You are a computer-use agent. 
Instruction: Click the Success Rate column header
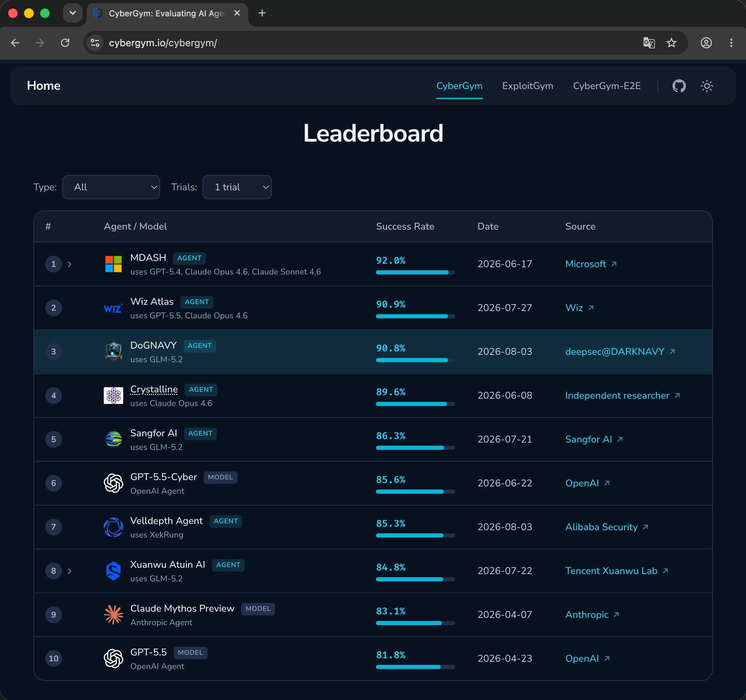pyautogui.click(x=405, y=226)
